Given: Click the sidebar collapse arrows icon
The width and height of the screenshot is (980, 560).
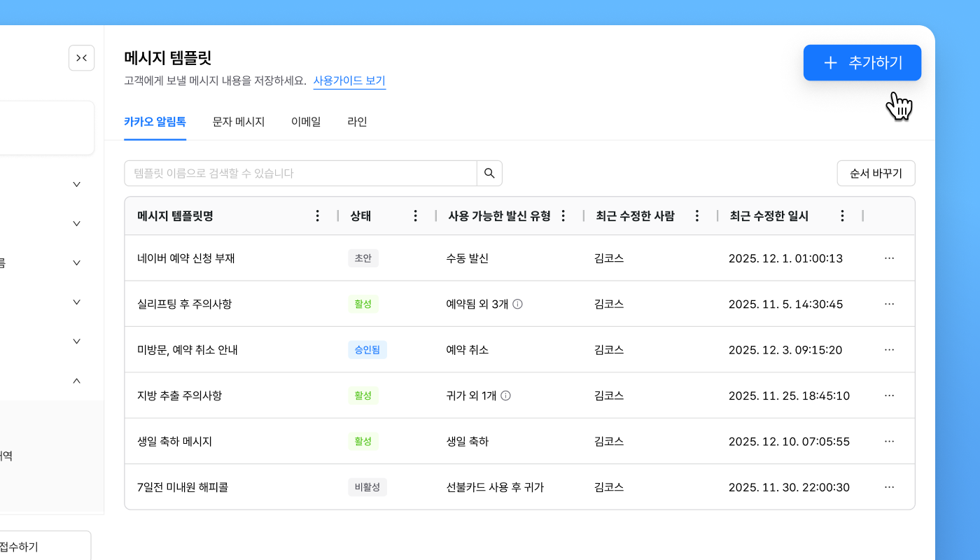Looking at the screenshot, I should click(81, 58).
